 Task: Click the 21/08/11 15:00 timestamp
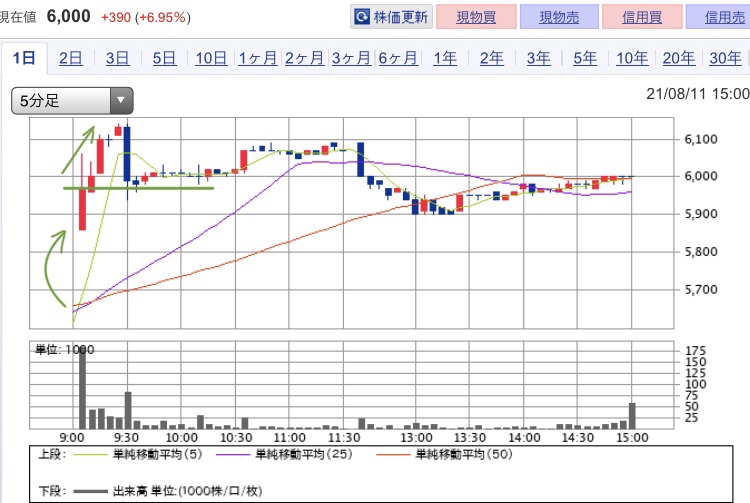pos(698,94)
